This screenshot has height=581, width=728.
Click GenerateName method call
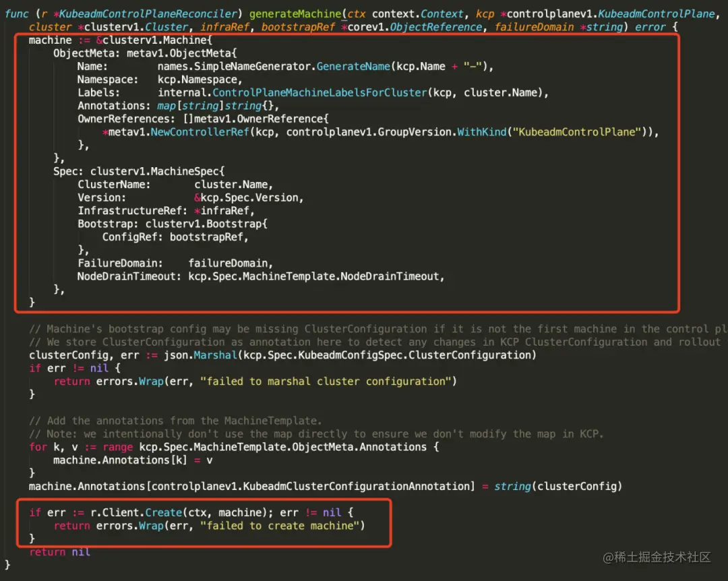(353, 67)
